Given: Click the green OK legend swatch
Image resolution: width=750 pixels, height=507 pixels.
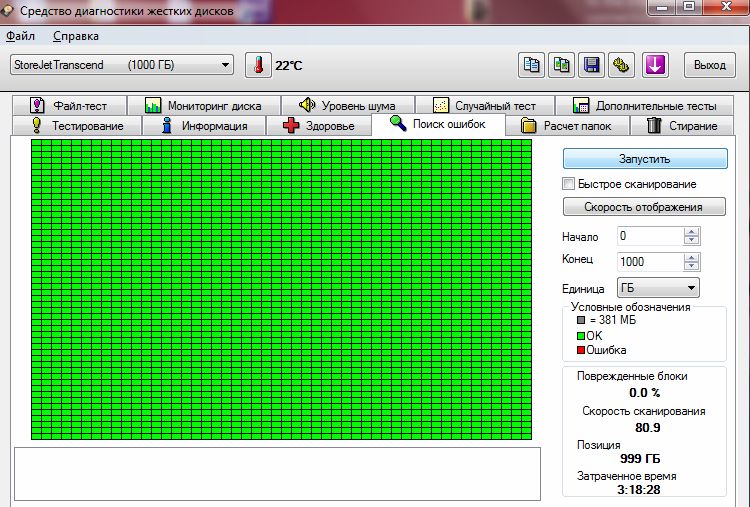Looking at the screenshot, I should [x=580, y=336].
